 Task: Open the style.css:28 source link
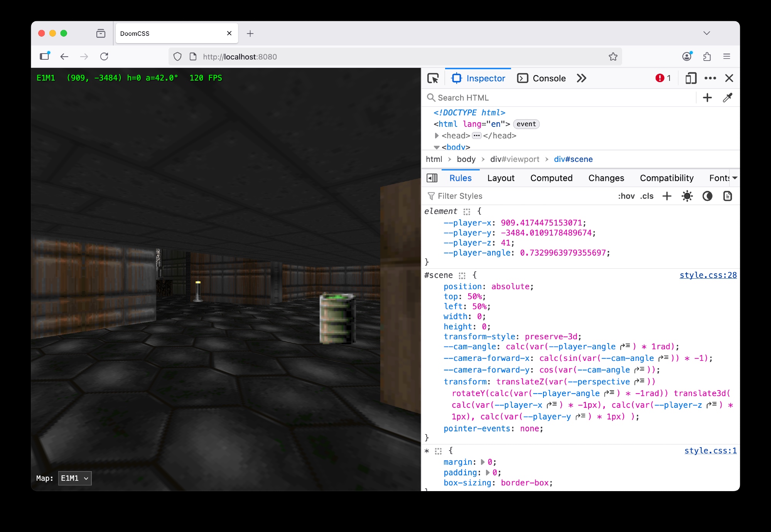(708, 275)
